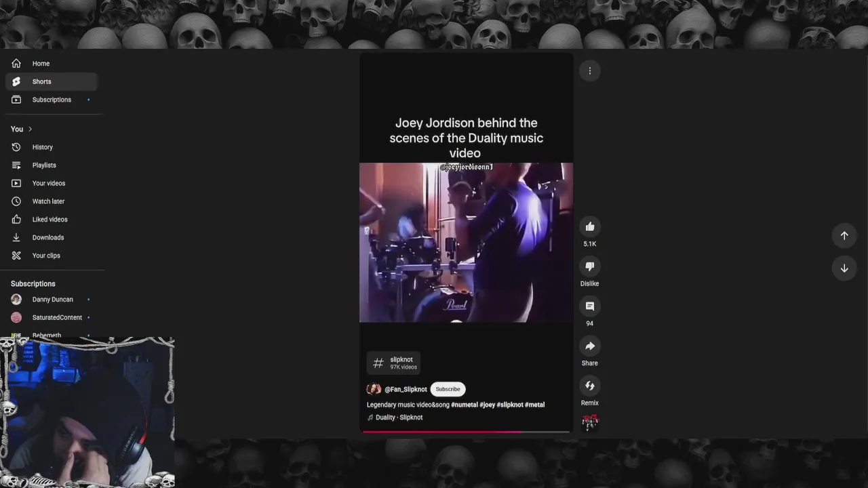
Task: Dislike this Short
Action: pyautogui.click(x=590, y=266)
